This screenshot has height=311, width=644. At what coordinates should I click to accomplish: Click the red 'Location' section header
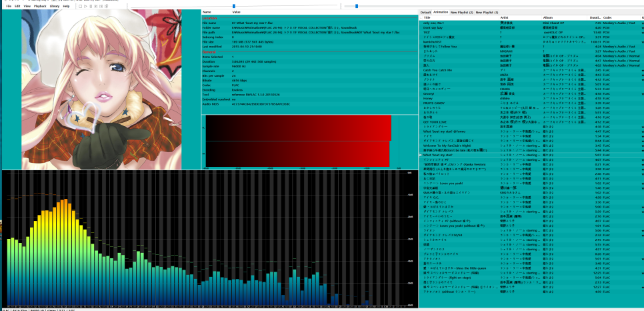[209, 18]
